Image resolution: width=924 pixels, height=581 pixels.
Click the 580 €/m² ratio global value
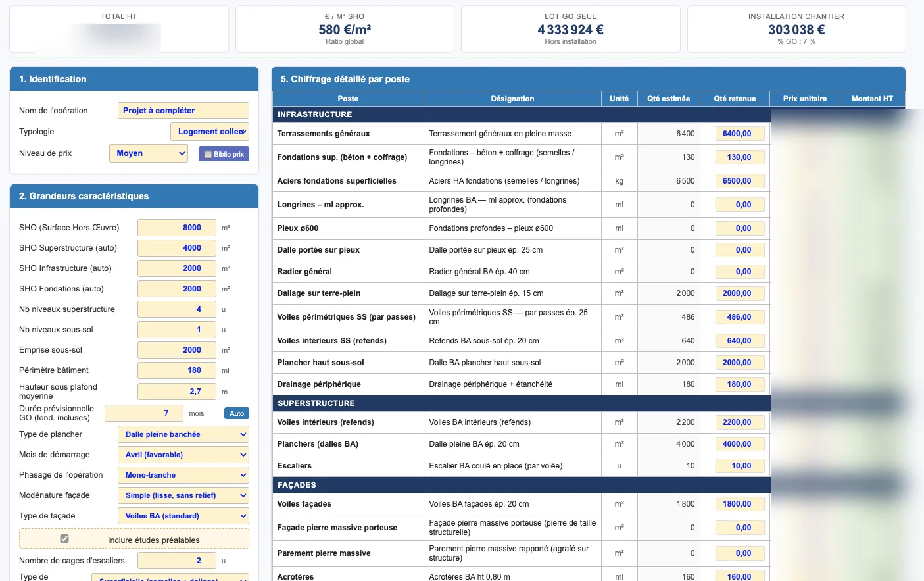(345, 30)
